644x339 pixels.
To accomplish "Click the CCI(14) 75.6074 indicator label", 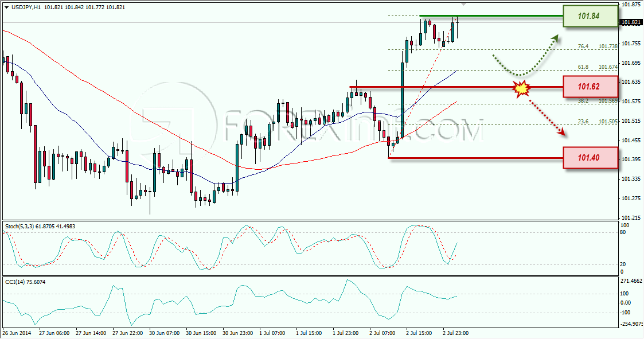I will [x=25, y=282].
